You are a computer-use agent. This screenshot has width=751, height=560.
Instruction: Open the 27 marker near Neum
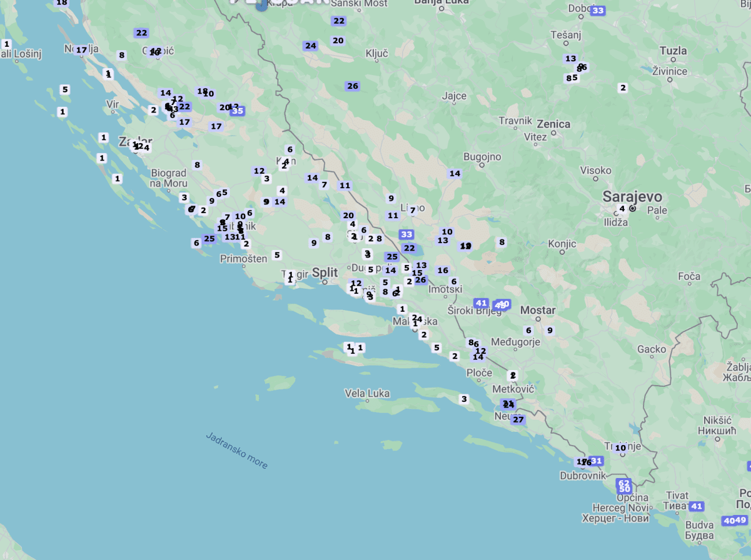[518, 420]
